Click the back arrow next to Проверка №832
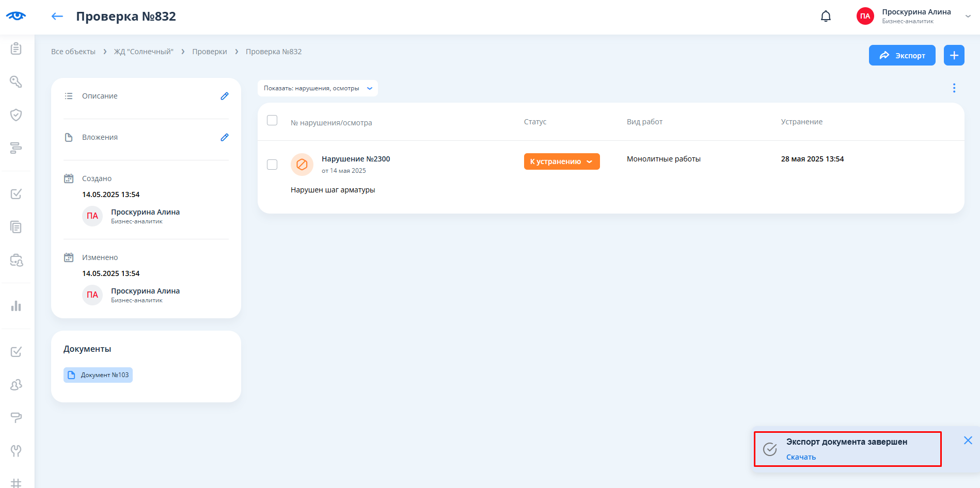This screenshot has width=980, height=488. tap(57, 17)
